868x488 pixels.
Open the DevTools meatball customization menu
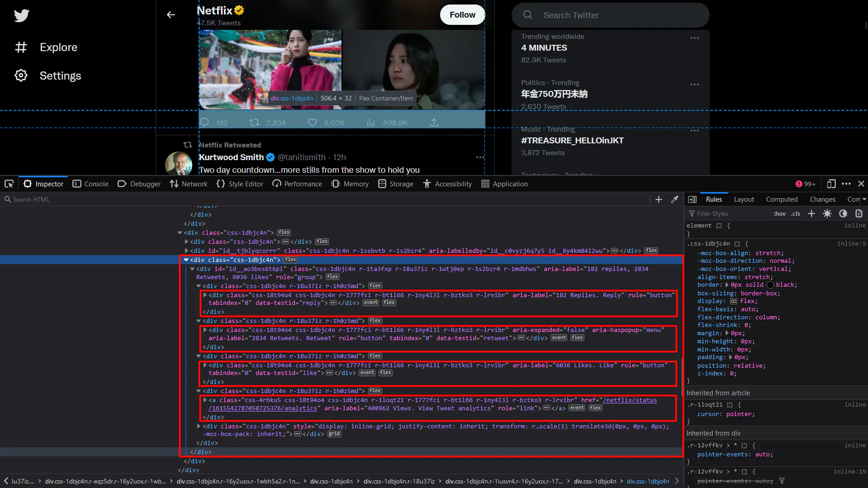coord(846,184)
